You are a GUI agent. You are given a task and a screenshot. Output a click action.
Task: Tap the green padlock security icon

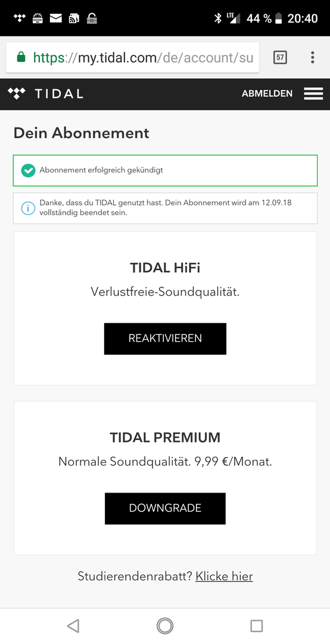(21, 57)
